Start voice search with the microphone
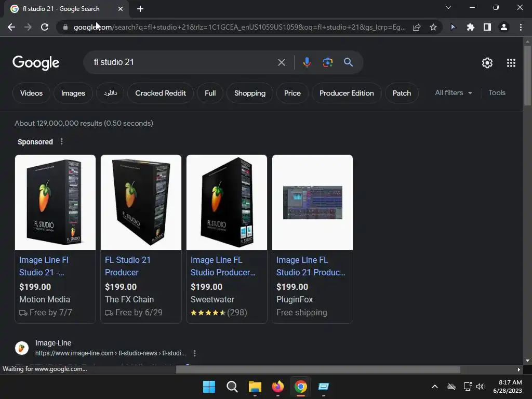Viewport: 532px width, 399px height. pyautogui.click(x=307, y=62)
